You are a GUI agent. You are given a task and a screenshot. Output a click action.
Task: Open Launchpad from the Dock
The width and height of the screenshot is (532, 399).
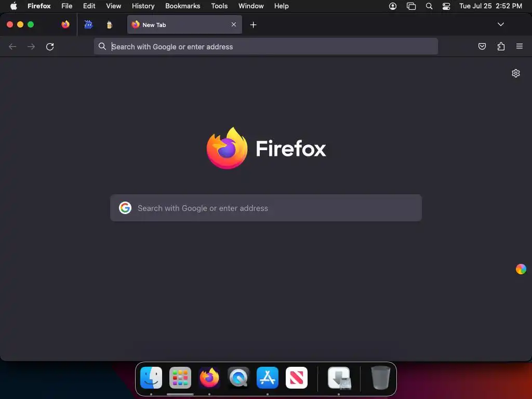coord(180,377)
